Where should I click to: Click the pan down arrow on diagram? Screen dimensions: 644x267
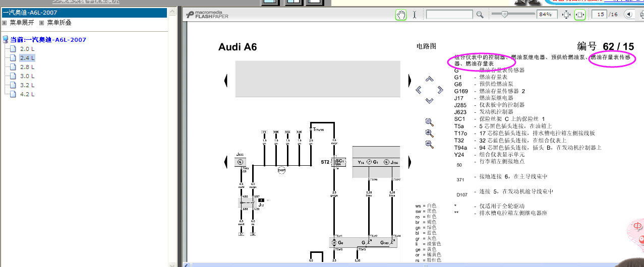(x=429, y=101)
